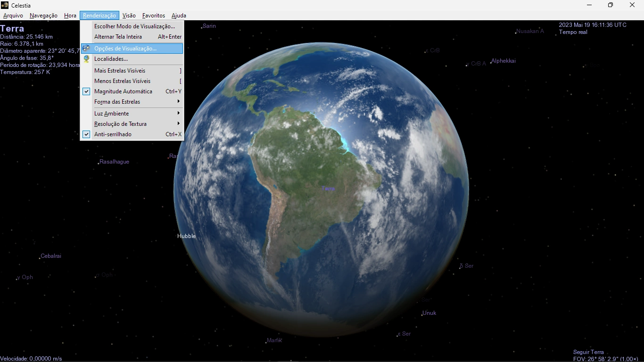Click the Hubble label near Earth
Image resolution: width=644 pixels, height=362 pixels.
186,236
